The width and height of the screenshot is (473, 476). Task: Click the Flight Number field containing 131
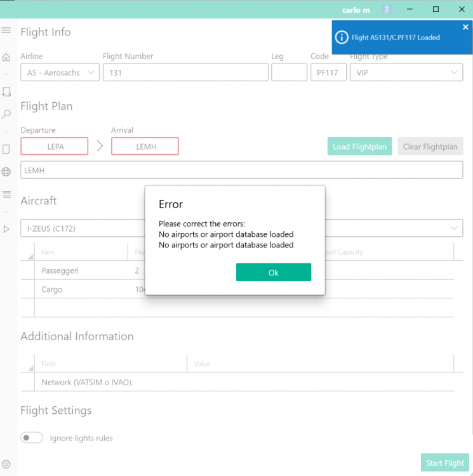185,72
